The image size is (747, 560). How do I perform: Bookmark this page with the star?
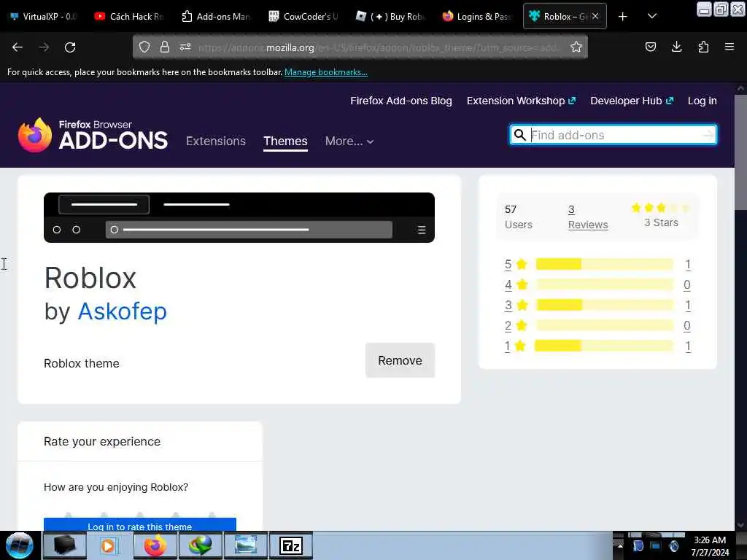[x=576, y=47]
